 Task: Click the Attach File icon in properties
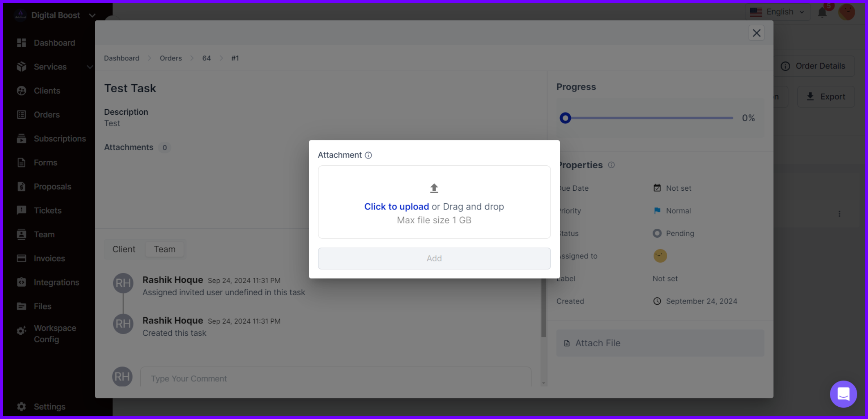tap(567, 343)
